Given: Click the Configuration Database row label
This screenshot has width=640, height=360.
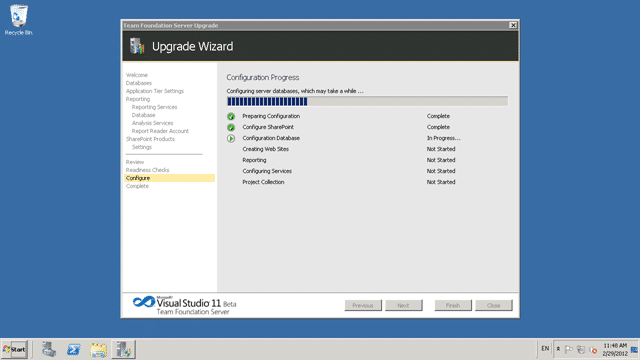Looking at the screenshot, I should [271, 138].
